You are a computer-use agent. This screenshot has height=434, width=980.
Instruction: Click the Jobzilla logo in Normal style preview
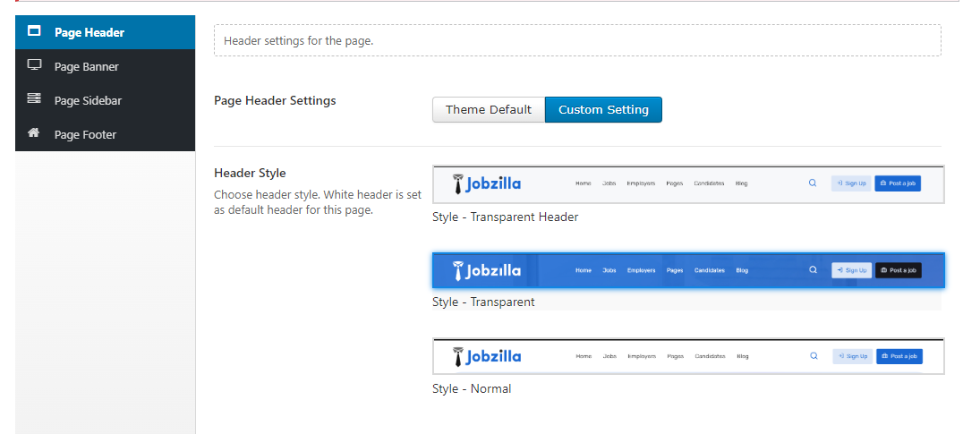(488, 356)
